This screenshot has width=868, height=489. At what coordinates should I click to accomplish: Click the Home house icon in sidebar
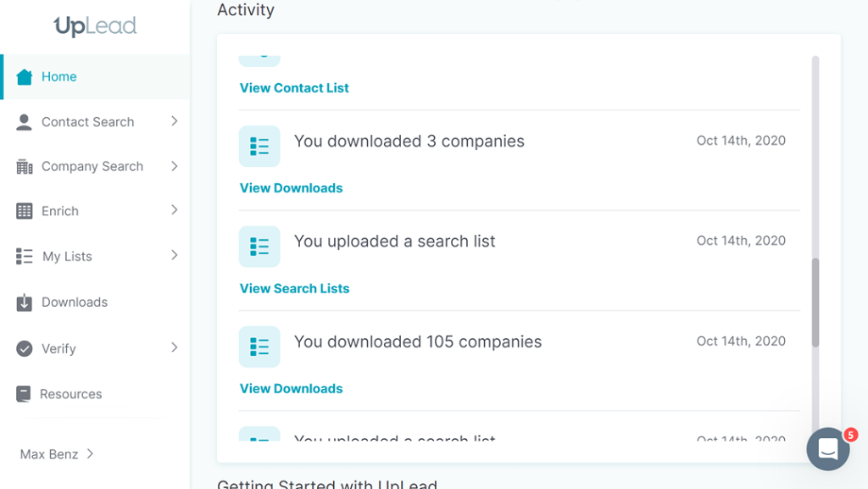[25, 77]
